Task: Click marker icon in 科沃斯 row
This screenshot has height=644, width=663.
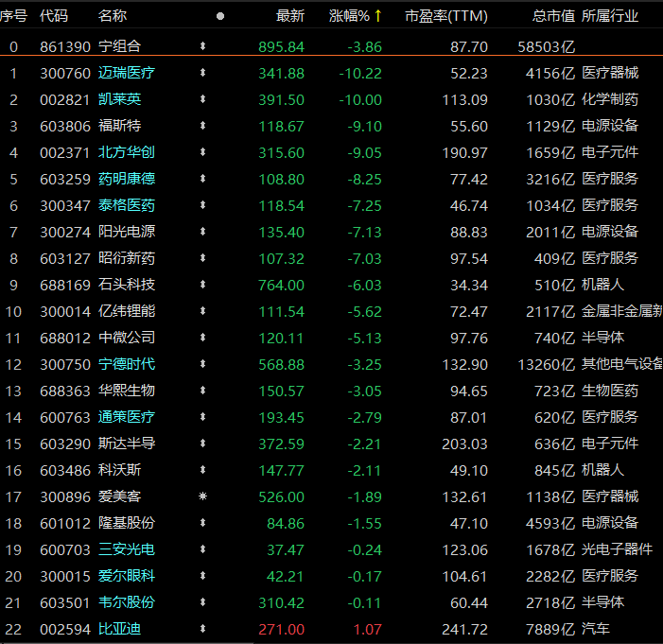Action: pos(203,470)
